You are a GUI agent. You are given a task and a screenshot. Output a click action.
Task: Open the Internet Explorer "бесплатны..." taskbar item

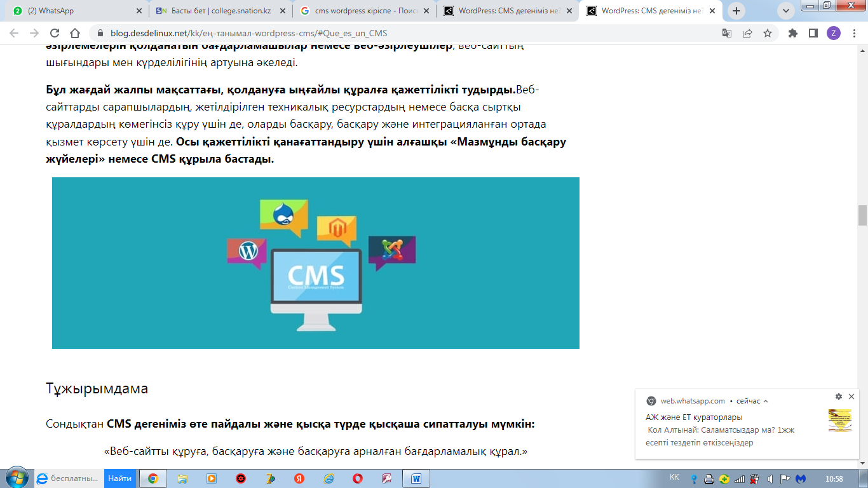(68, 478)
